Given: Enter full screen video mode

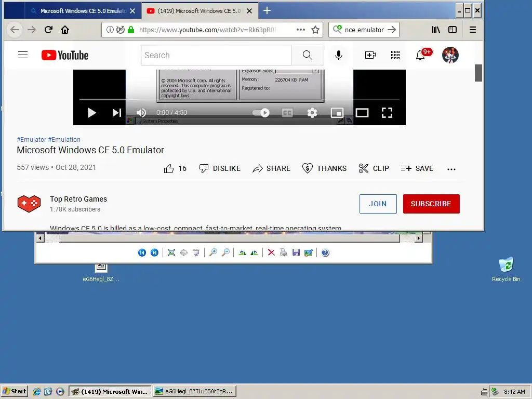Looking at the screenshot, I should click(x=387, y=113).
